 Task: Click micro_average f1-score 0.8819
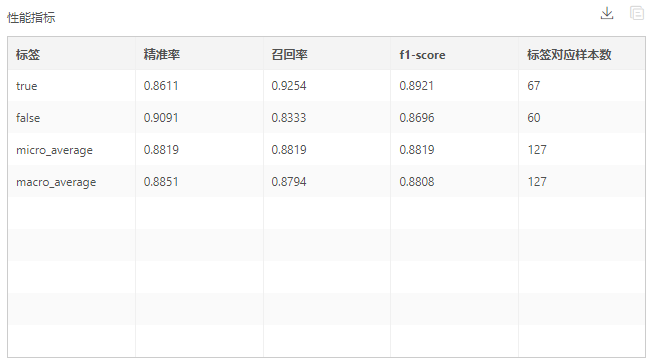[417, 150]
